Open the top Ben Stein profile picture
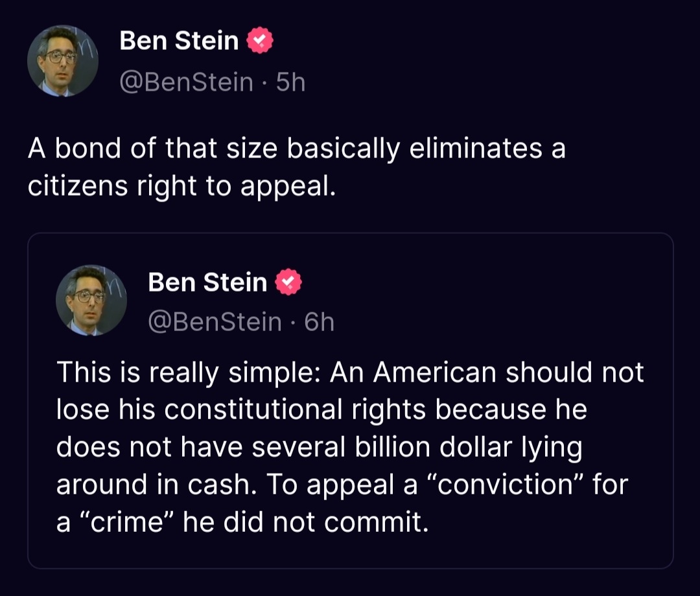The image size is (700, 596). pos(63,62)
